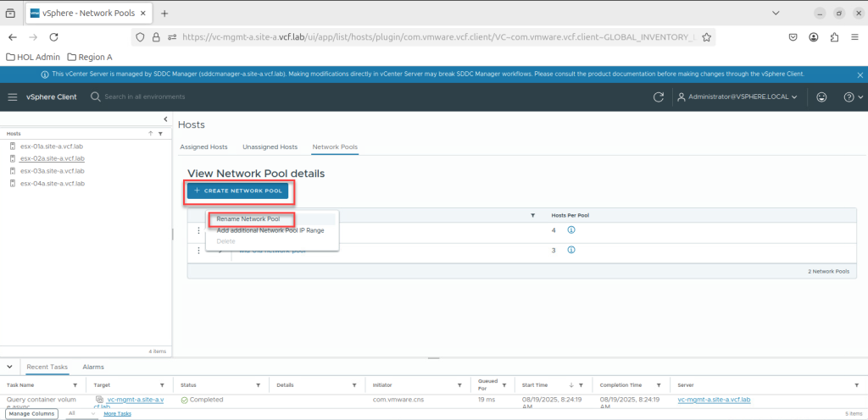Open the site security padlock icon
Image resolution: width=868 pixels, height=420 pixels.
click(156, 37)
